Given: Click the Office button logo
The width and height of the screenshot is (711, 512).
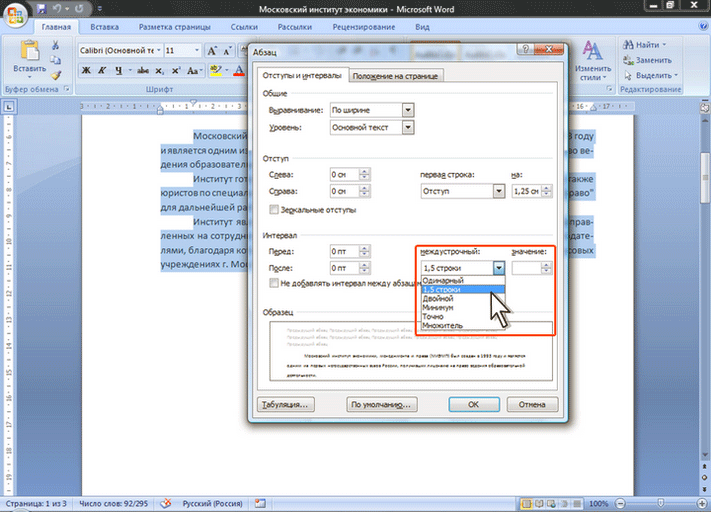Looking at the screenshot, I should click(x=15, y=15).
